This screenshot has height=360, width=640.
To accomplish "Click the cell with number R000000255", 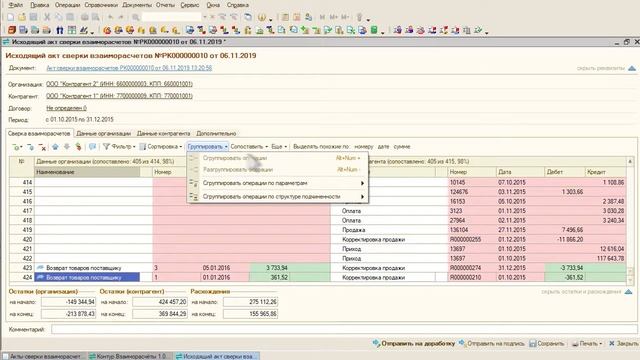I will [465, 240].
